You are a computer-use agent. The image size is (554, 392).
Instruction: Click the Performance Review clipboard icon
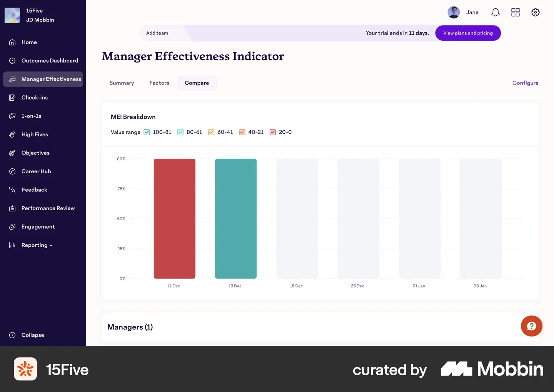(12, 208)
